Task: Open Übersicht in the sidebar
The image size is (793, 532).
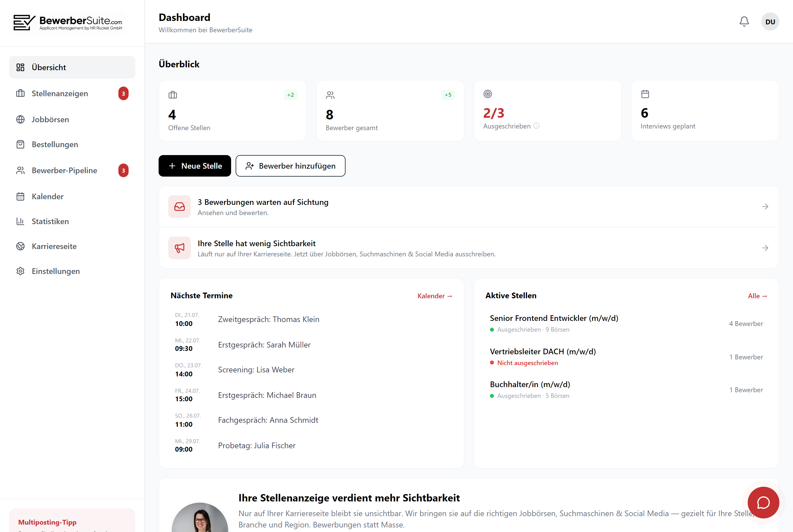Action: click(72, 67)
